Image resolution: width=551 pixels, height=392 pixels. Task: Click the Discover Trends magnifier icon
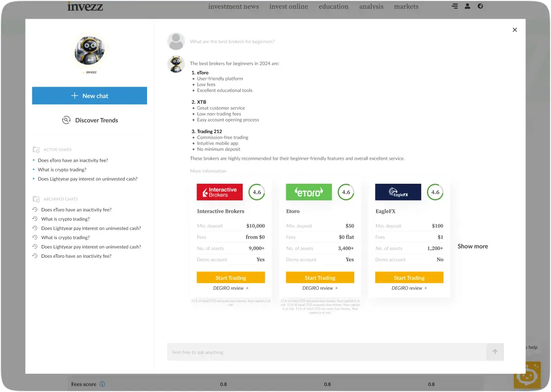click(66, 120)
